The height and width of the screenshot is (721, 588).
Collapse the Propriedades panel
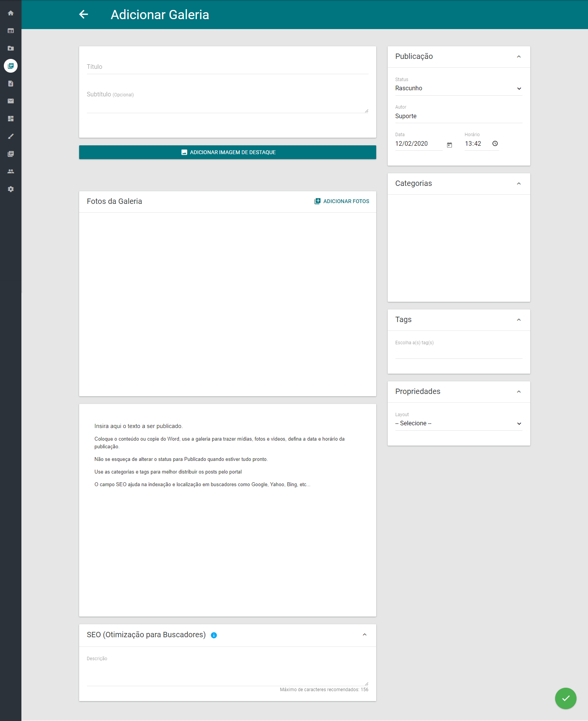(x=519, y=392)
